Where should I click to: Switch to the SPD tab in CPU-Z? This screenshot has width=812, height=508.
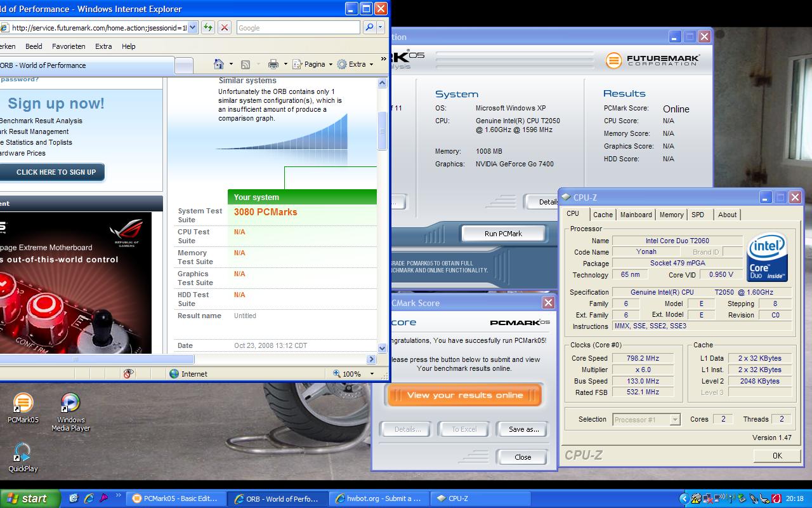(698, 215)
